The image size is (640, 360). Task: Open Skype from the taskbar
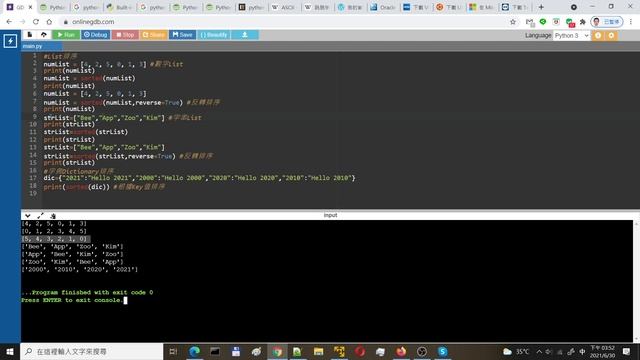[442, 351]
